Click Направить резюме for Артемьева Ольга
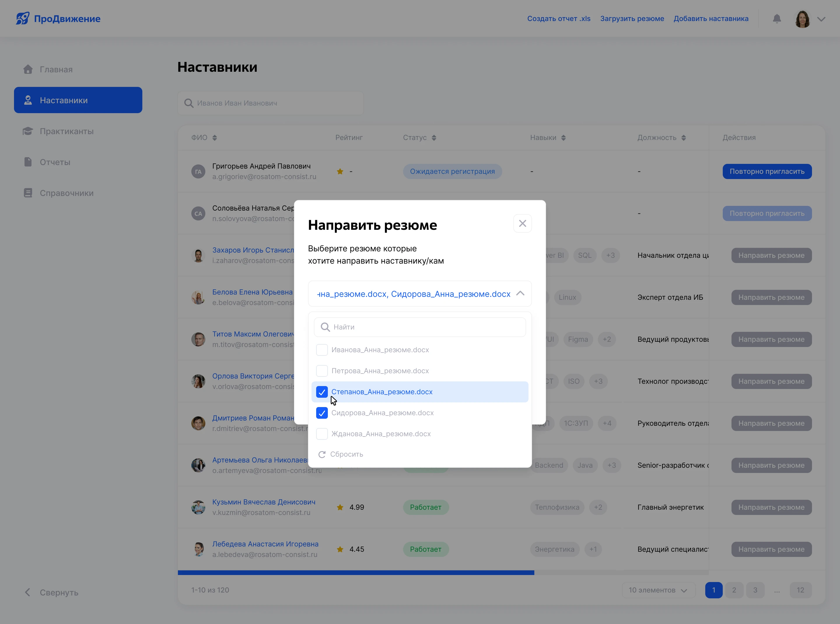840x624 pixels. [x=771, y=465]
